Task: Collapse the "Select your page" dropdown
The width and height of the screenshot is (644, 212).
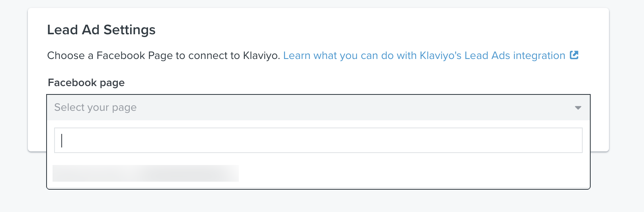Action: 318,108
